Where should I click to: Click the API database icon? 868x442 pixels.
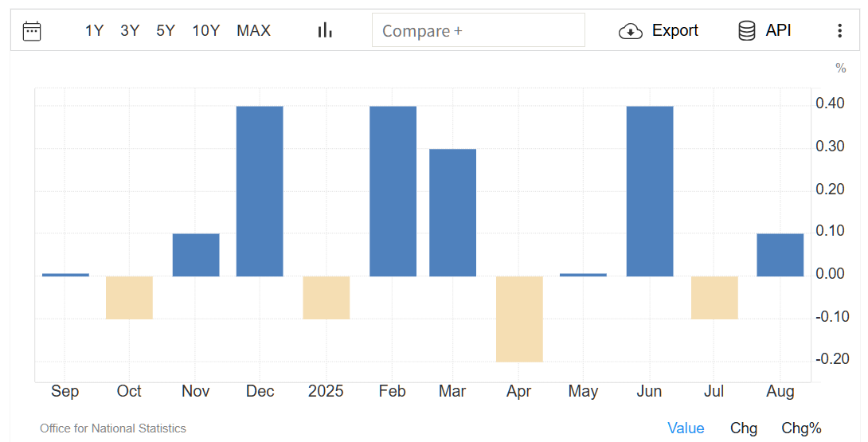click(747, 31)
